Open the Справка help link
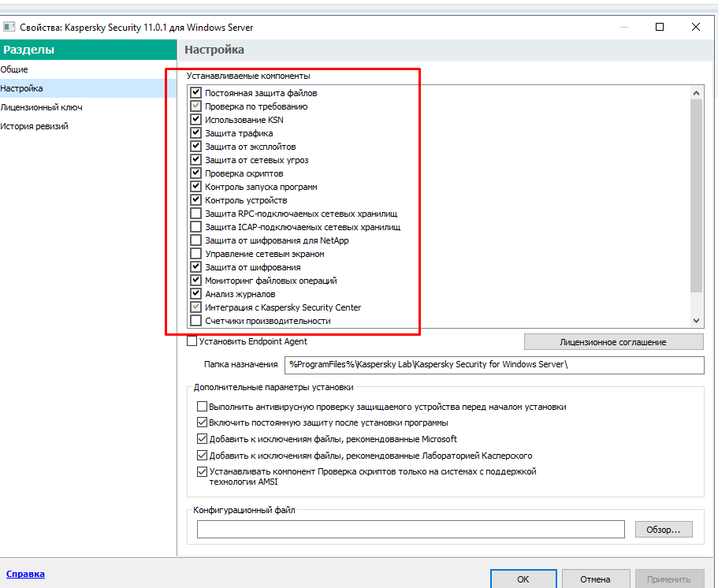 click(26, 574)
